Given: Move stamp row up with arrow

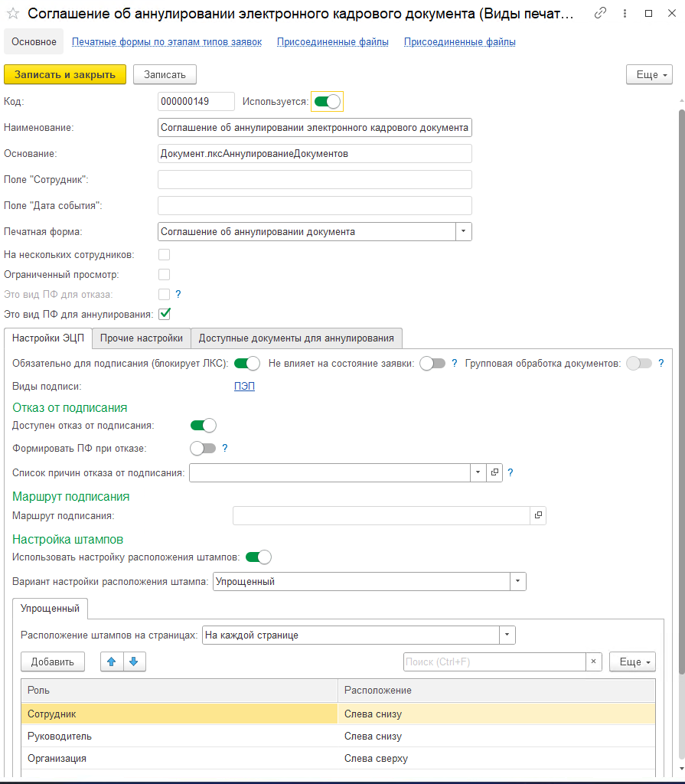Looking at the screenshot, I should click(x=112, y=661).
